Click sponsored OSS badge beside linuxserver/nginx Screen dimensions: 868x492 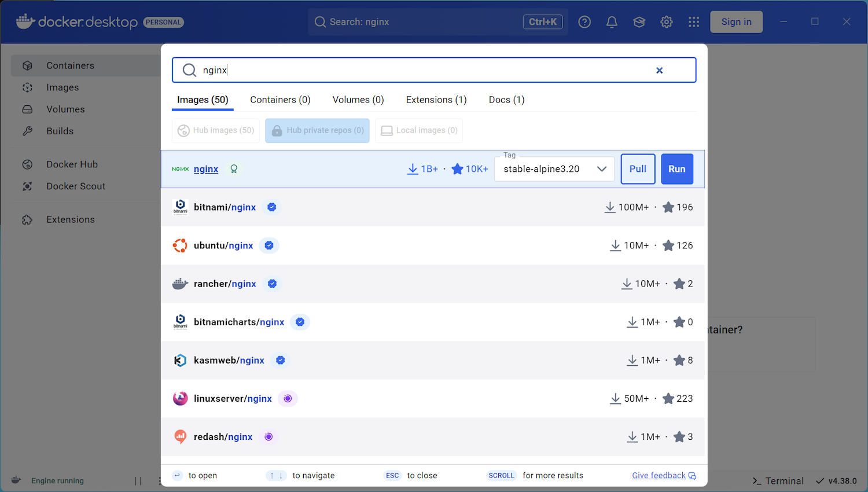coord(288,398)
